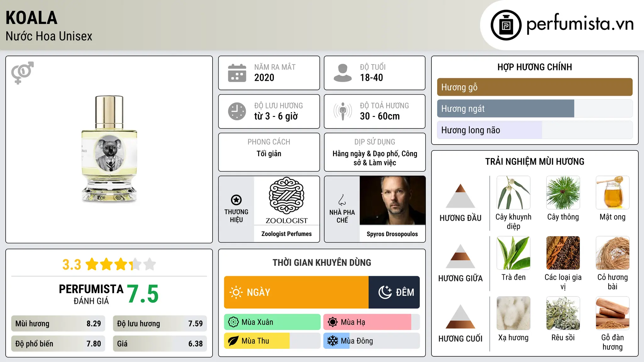This screenshot has width=644, height=362.
Task: Click the nose icon above Nhà pha chế
Action: tap(342, 200)
